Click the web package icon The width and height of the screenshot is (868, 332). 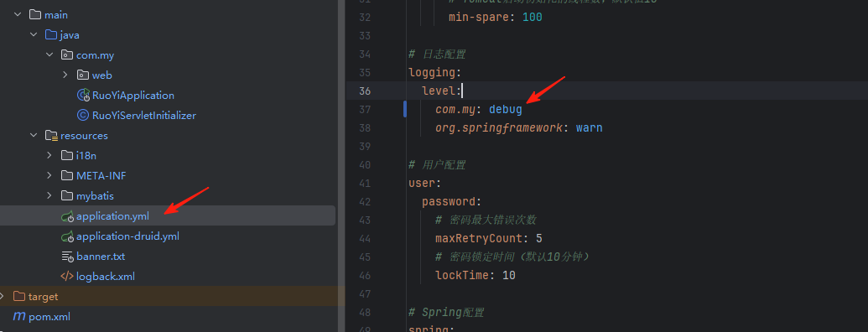point(82,75)
